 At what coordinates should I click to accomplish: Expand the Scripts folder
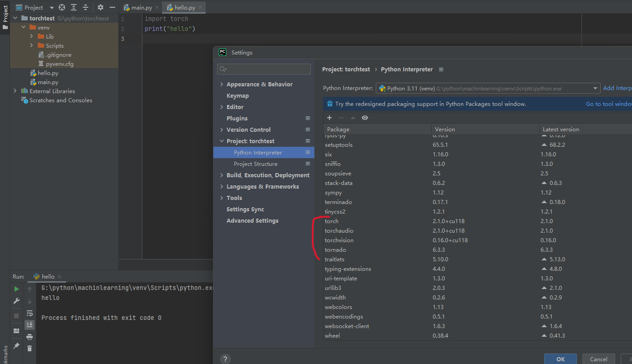coord(31,46)
